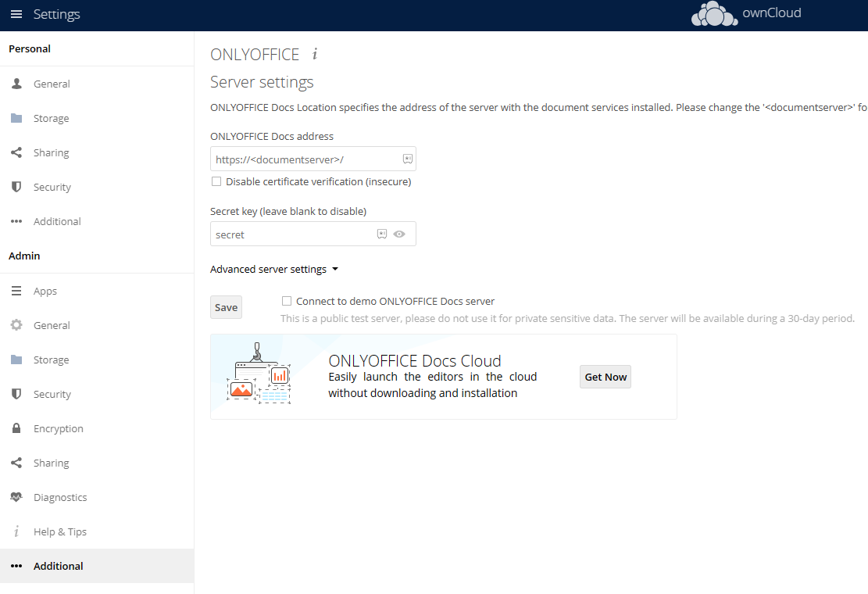Click the Advanced server settings arrow
868x594 pixels.
tap(335, 269)
